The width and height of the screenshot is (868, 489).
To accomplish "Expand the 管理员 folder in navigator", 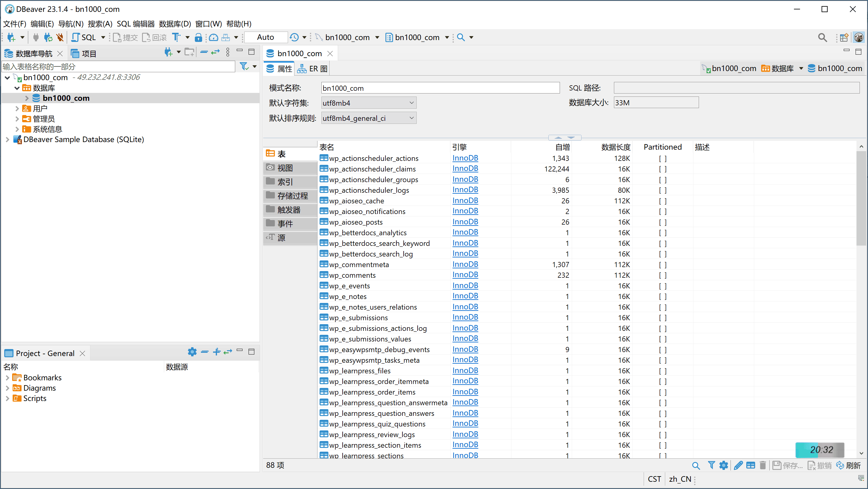I will point(17,119).
